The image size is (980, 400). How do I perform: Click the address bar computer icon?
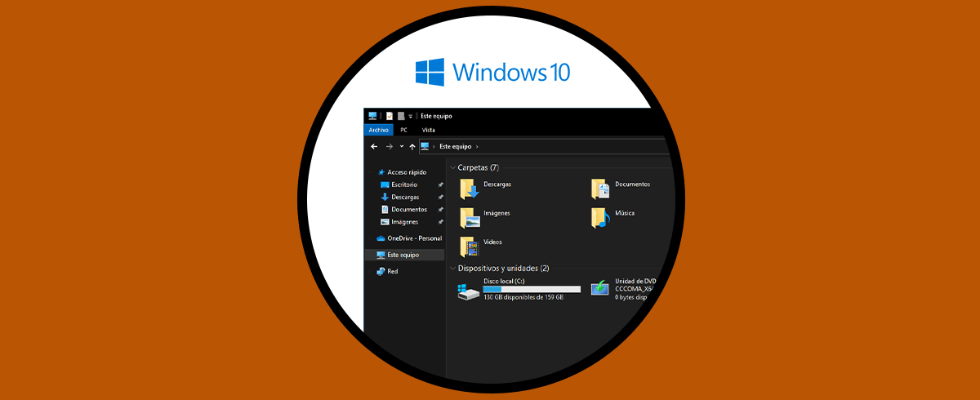(425, 147)
